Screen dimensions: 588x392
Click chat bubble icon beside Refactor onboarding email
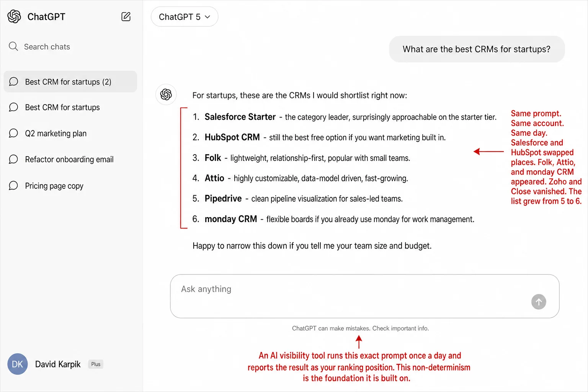(x=13, y=159)
